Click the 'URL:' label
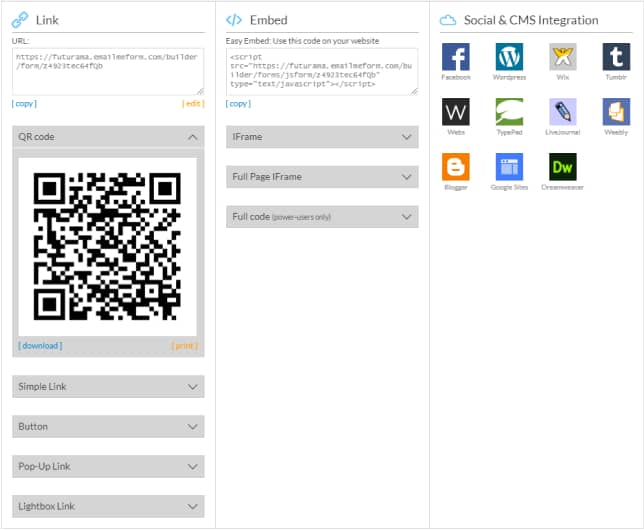 (x=21, y=41)
